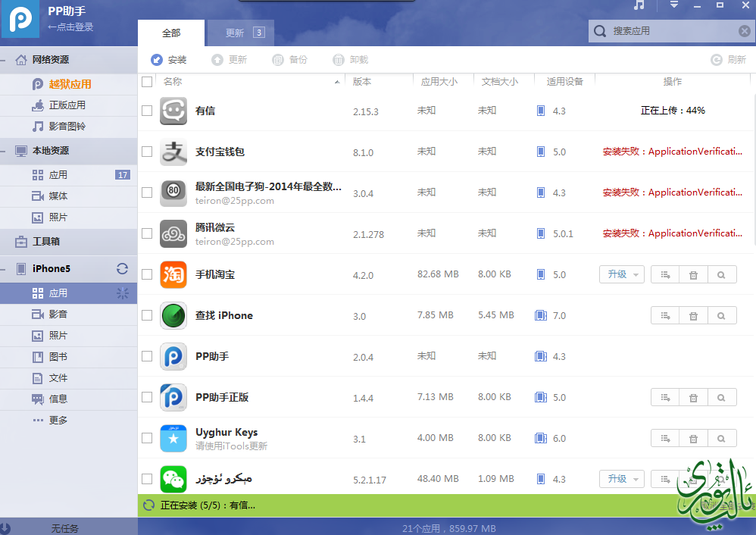
Task: Open the title bar dropdown menu icon
Action: click(674, 5)
